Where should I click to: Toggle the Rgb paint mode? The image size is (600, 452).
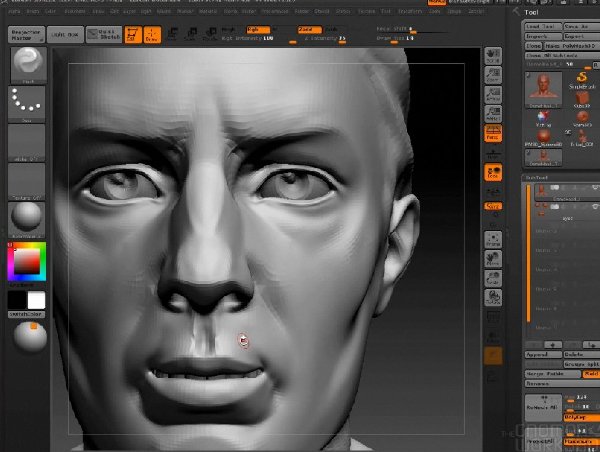[x=258, y=29]
